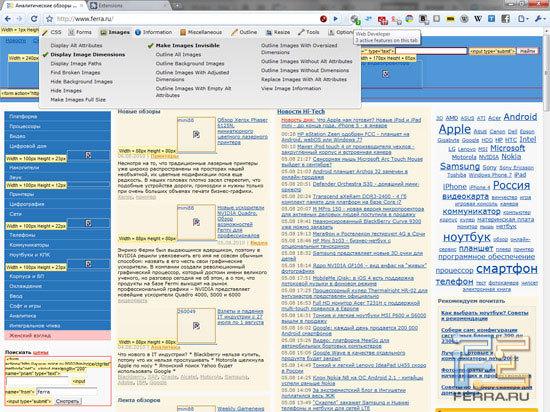Screen dimensions: 550x412
Task: Reload the page with the refresh icon
Action: tap(34, 19)
